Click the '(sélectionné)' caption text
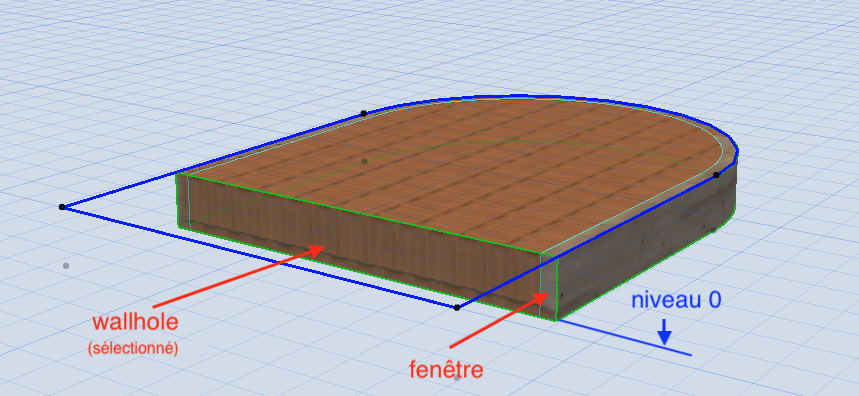 (x=133, y=348)
